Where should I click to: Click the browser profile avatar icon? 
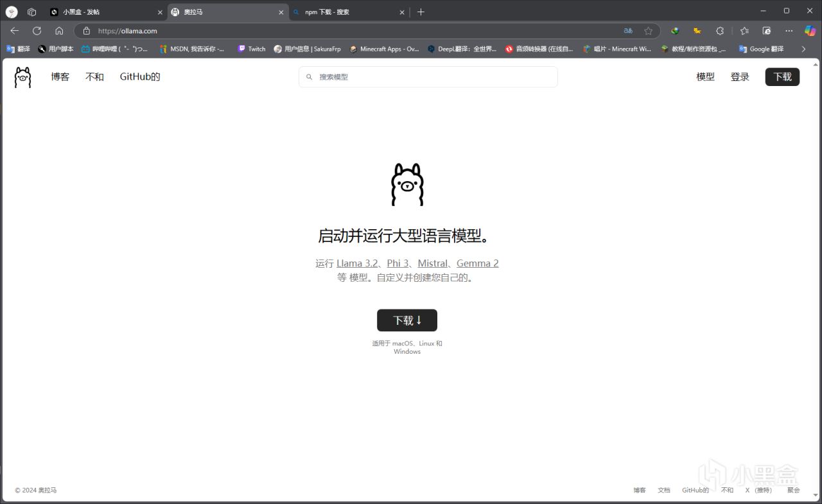12,12
